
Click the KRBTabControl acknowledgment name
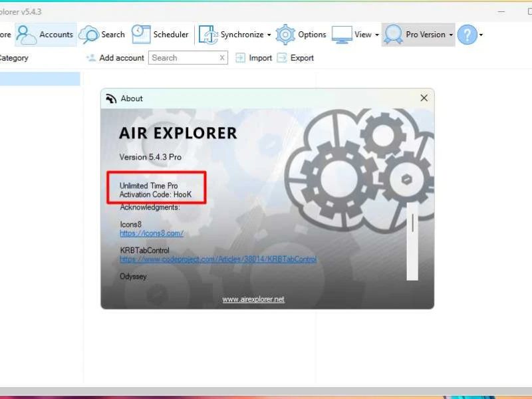pos(144,251)
